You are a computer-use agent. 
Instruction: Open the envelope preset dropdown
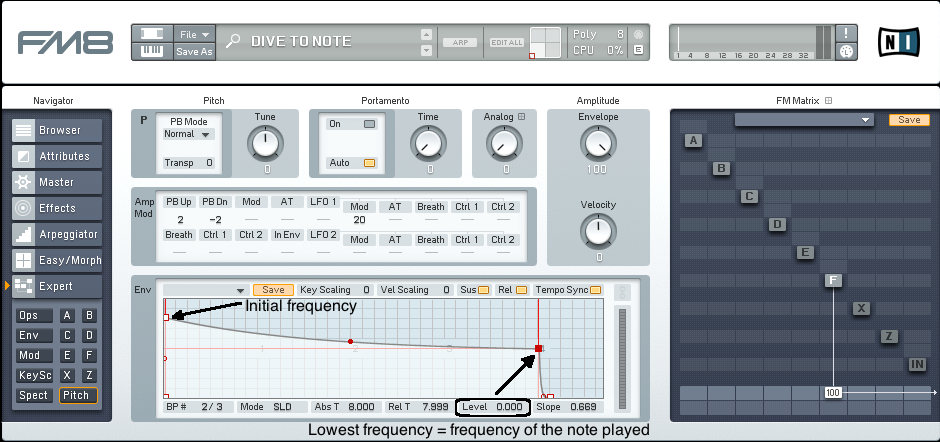pyautogui.click(x=206, y=290)
